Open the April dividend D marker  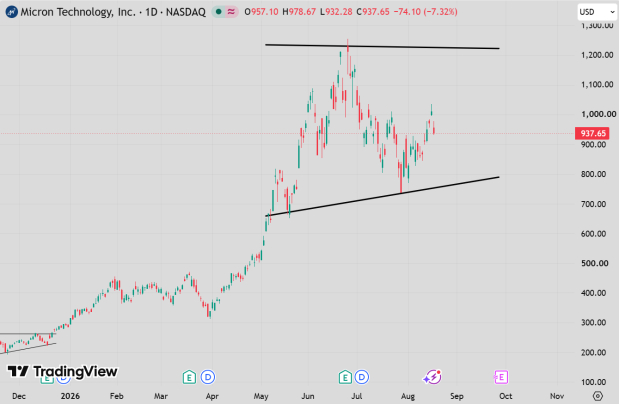click(x=208, y=377)
